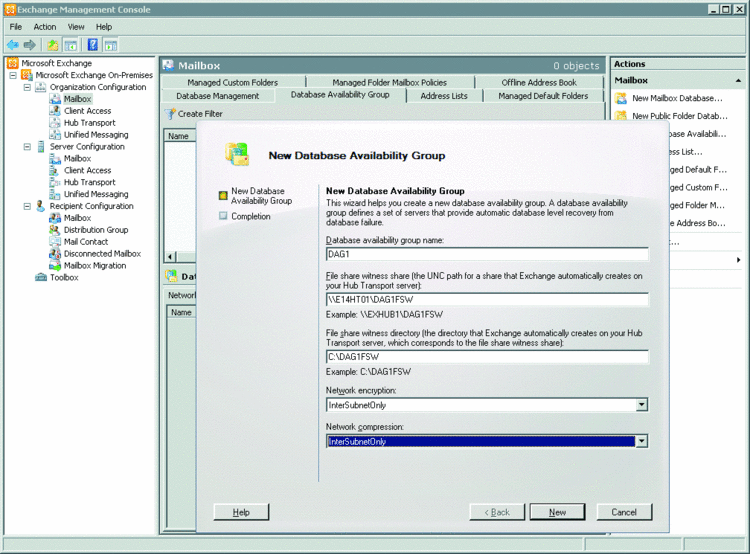Click the Help button in the wizard

(241, 512)
